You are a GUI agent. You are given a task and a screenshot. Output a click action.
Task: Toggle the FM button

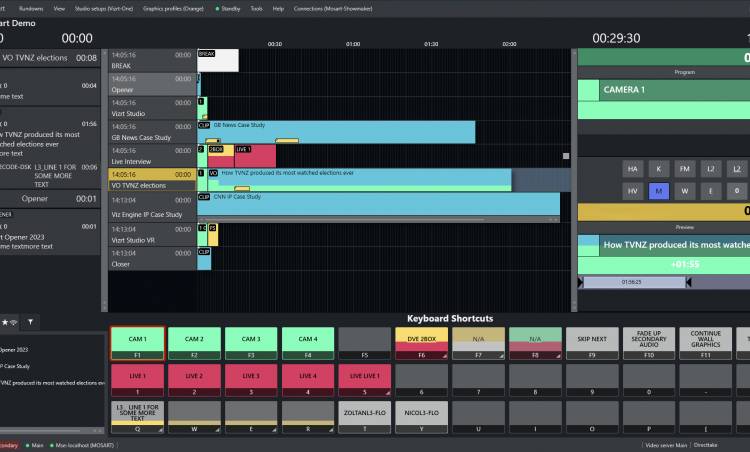click(684, 168)
